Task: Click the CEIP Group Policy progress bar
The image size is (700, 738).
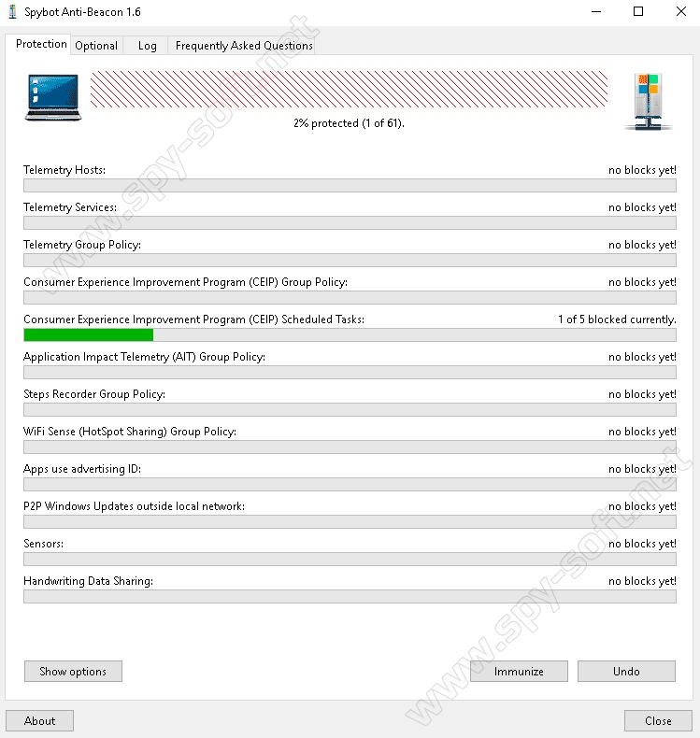Action: coord(350,297)
